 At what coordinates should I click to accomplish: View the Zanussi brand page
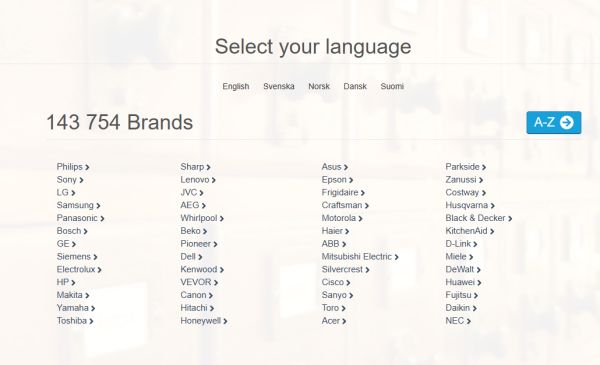464,180
